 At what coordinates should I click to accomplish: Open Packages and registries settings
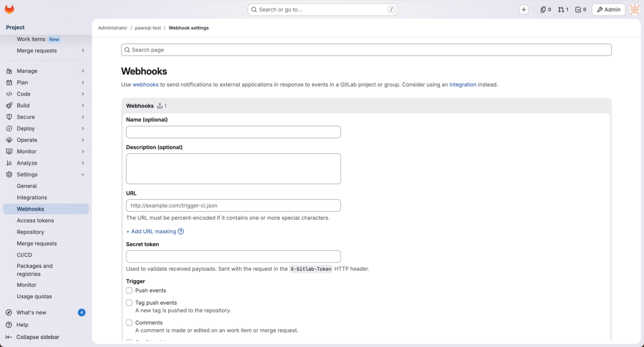pos(46,270)
